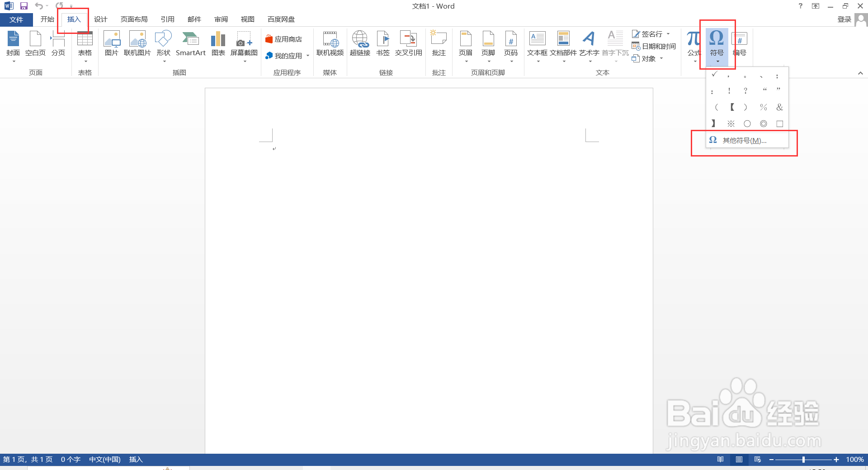
Task: Zoom out with the minus button
Action: tap(771, 460)
